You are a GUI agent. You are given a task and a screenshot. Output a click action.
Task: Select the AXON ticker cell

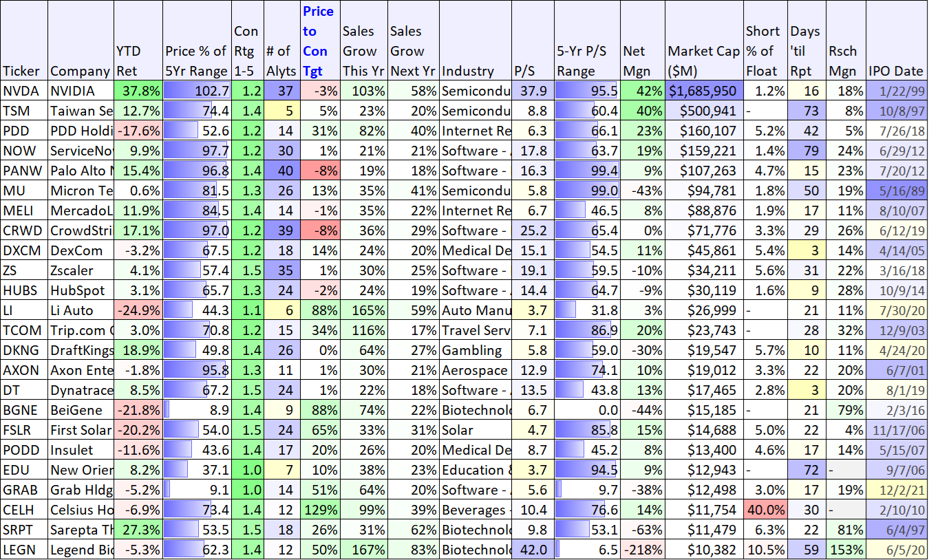tap(24, 370)
